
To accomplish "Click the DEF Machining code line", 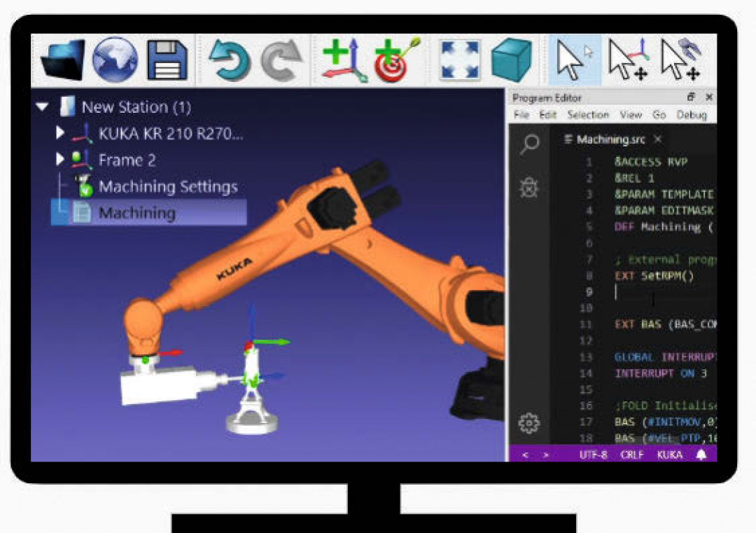I will tap(664, 227).
